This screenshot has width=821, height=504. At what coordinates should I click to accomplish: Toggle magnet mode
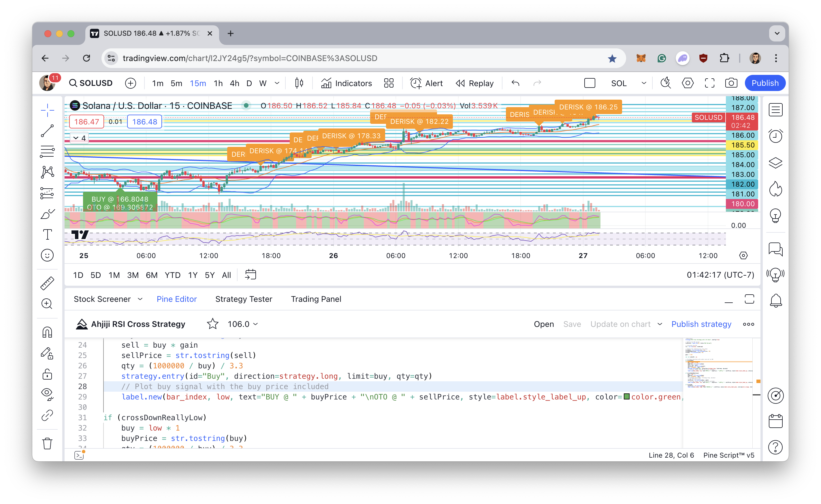point(47,332)
